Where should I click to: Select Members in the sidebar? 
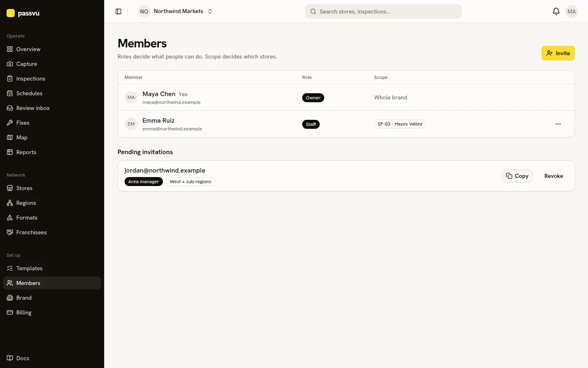tap(52, 283)
